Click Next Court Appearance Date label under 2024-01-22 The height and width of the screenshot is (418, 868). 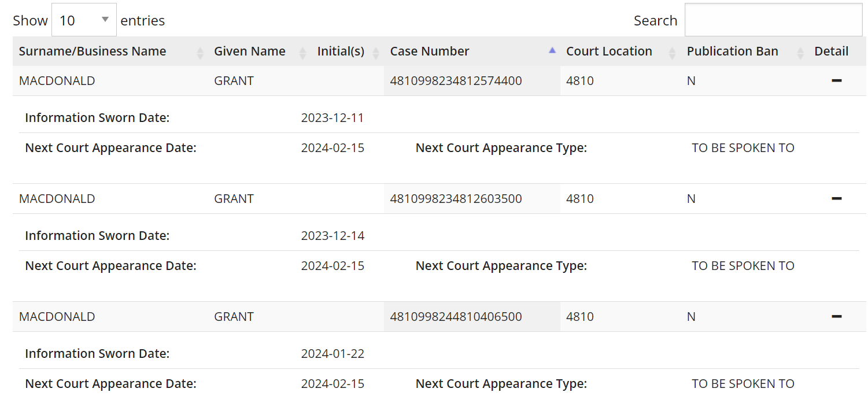(x=111, y=384)
